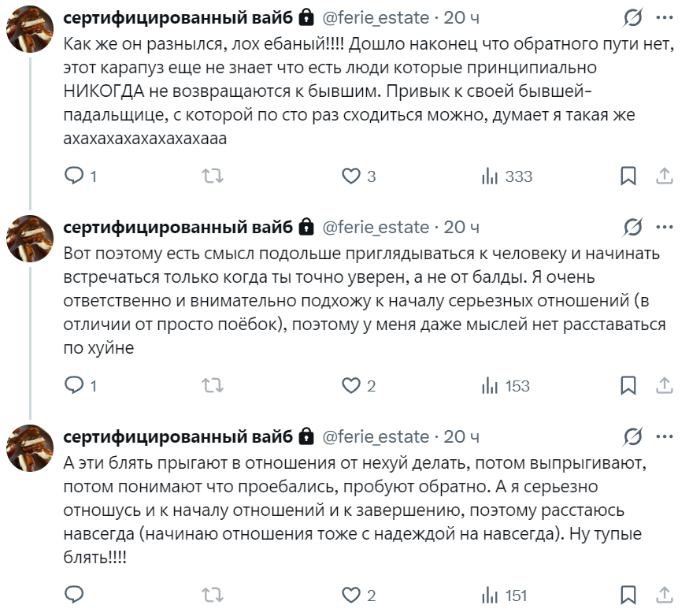This screenshot has height=616, width=689.
Task: Repost the tweet with 333 views
Action: 213,176
